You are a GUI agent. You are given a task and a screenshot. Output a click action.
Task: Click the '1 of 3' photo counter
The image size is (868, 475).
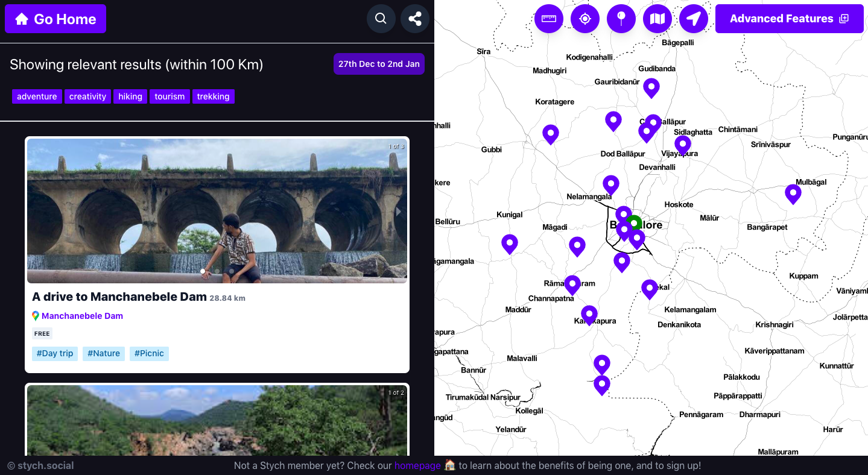point(396,146)
